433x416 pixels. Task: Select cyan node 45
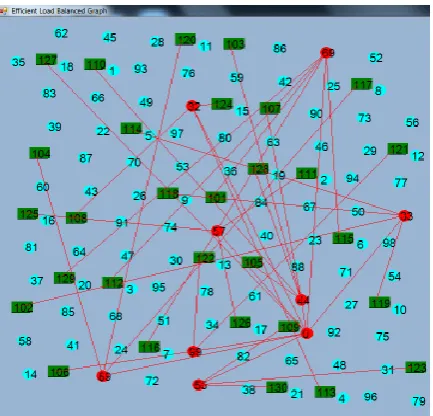pyautogui.click(x=109, y=37)
